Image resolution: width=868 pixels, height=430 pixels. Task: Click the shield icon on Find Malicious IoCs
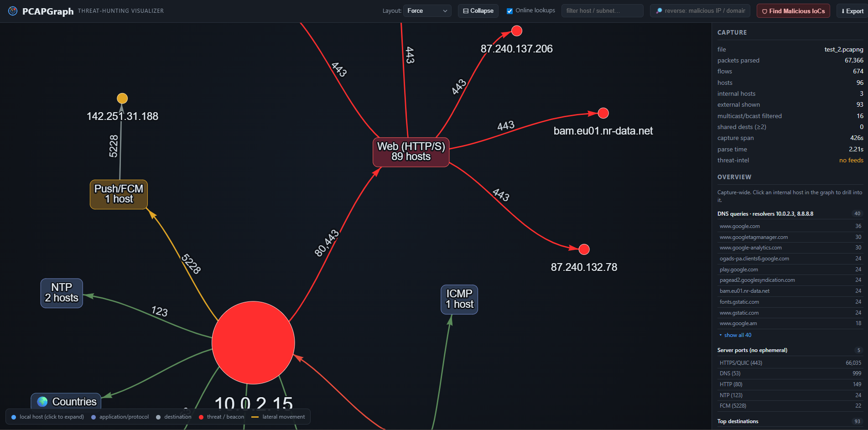(764, 11)
